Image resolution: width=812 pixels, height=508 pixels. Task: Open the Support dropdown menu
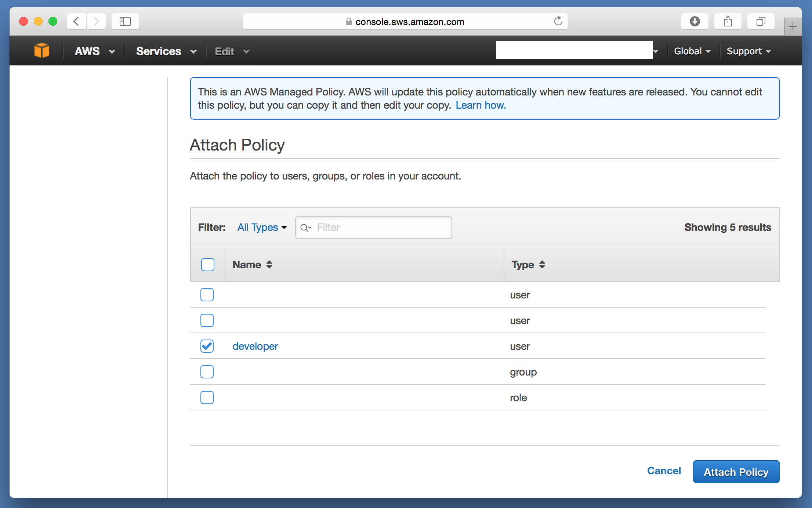748,51
